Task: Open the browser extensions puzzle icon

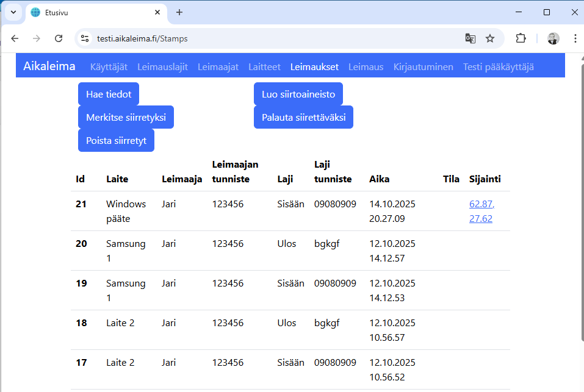Action: click(x=521, y=38)
